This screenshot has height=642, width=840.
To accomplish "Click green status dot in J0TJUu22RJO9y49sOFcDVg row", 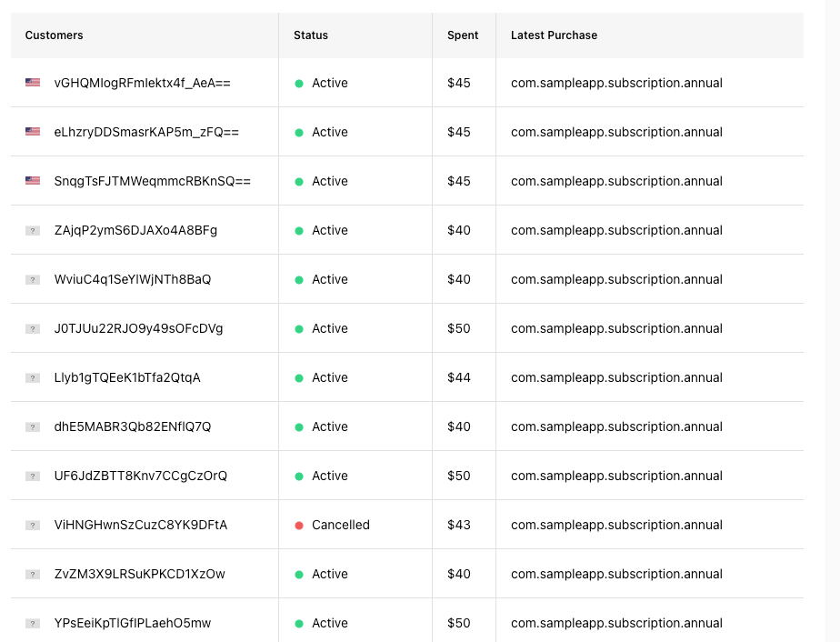I will pos(299,329).
